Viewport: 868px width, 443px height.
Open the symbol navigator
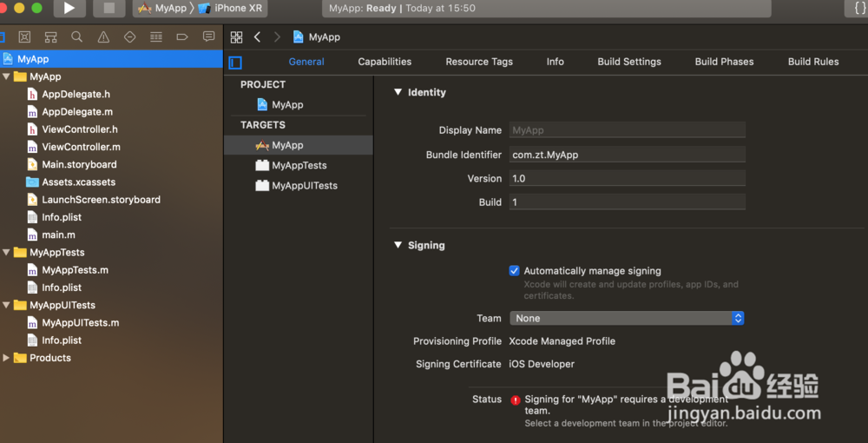coord(51,37)
